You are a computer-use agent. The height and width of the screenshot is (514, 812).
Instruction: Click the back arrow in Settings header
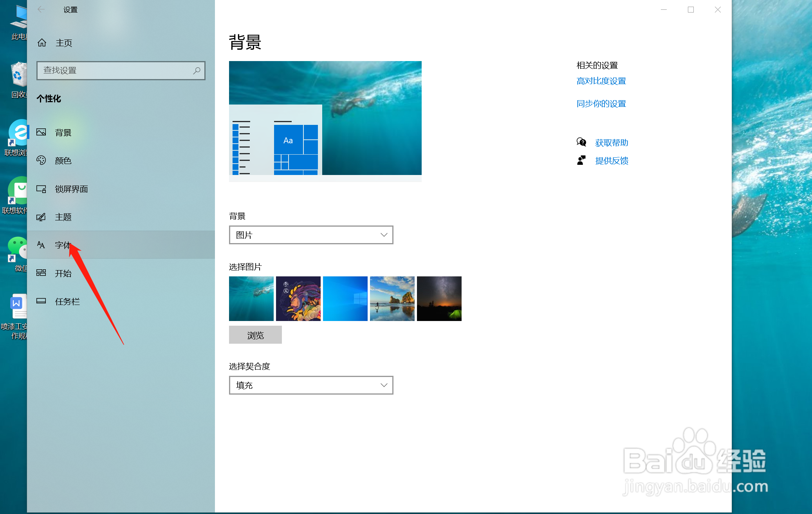(x=41, y=9)
